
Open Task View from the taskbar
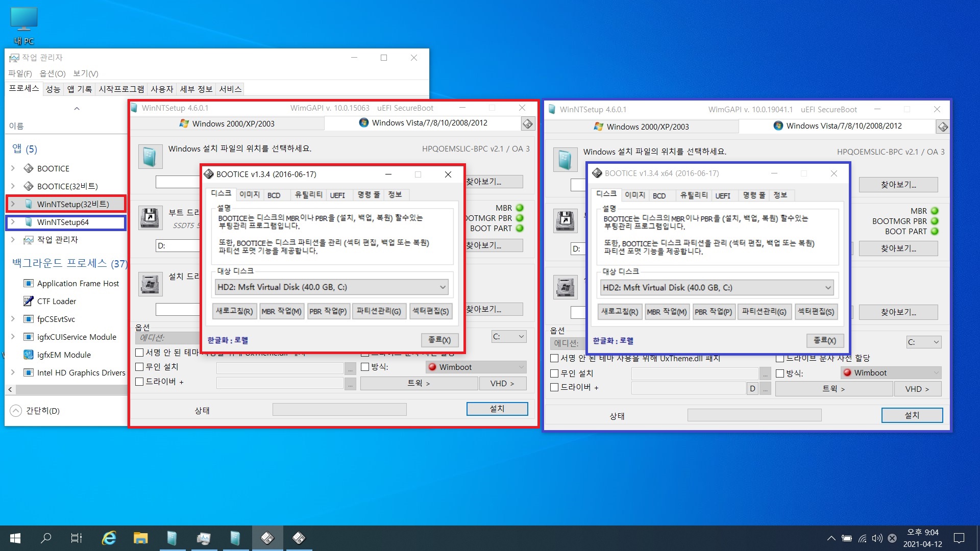pos(77,538)
